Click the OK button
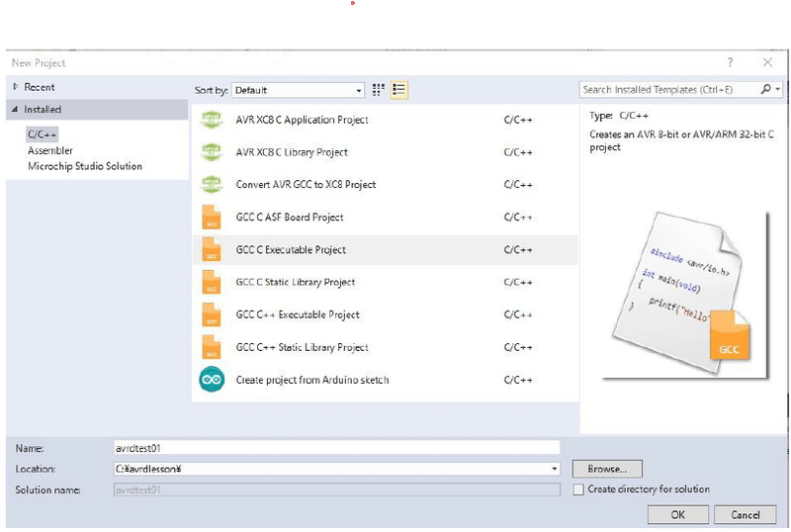 click(x=678, y=515)
